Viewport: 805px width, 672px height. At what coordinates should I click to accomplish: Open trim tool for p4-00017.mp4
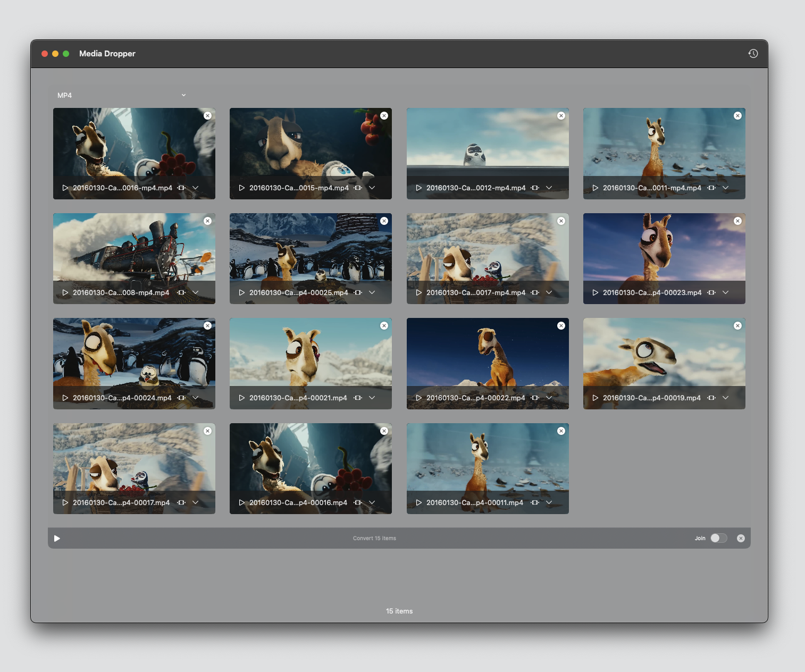coord(181,502)
